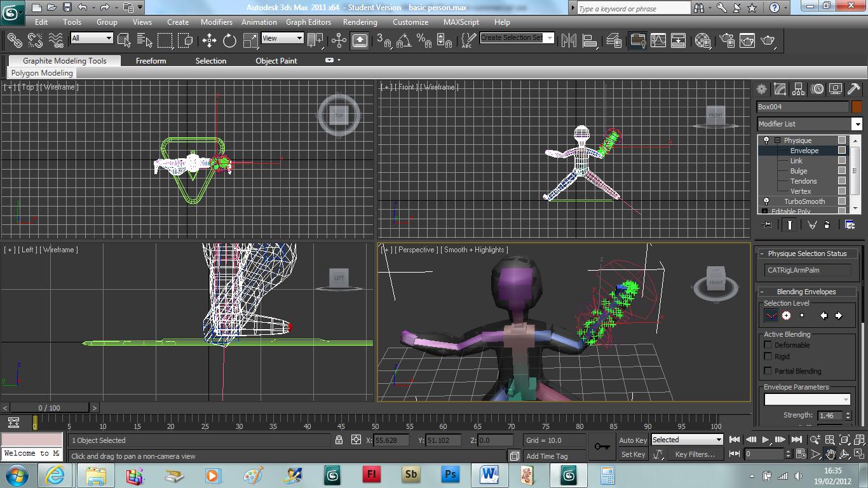Screen dimensions: 868x488
Task: Open the Rendering menu
Action: tap(360, 22)
